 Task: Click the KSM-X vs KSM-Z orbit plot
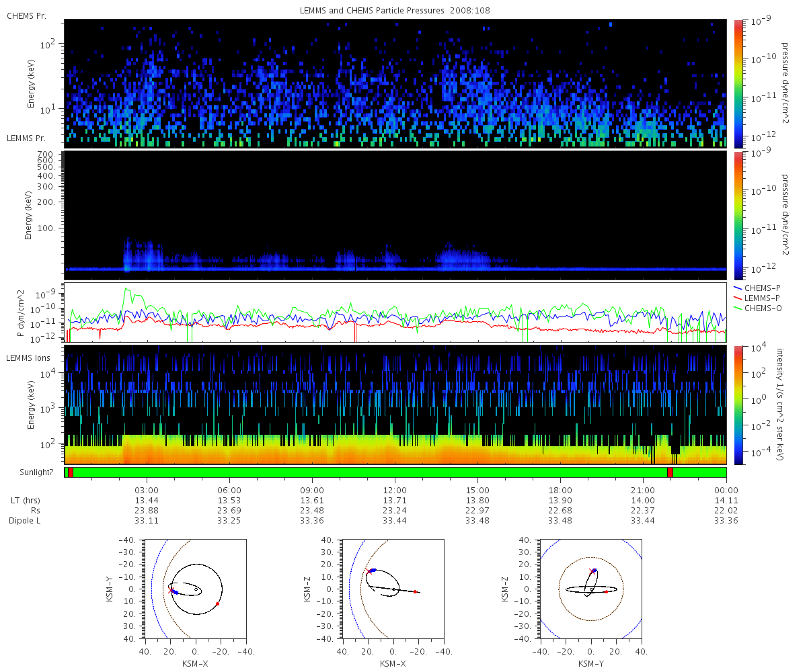[393, 588]
